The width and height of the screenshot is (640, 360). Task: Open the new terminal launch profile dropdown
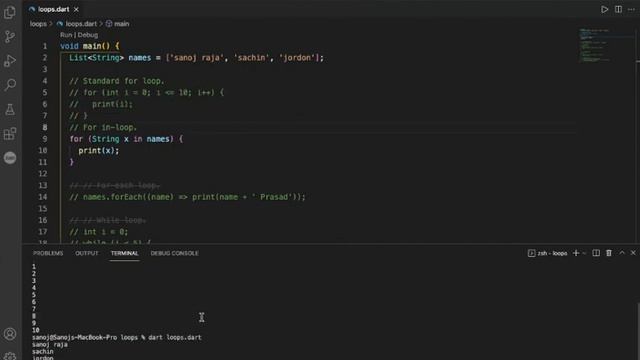(584, 253)
